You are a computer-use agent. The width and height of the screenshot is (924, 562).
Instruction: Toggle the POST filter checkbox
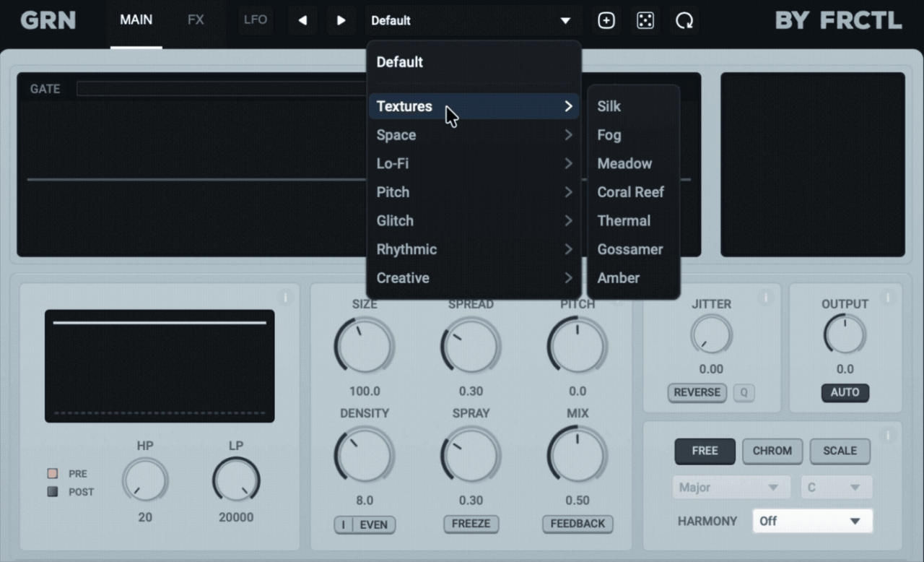pos(52,492)
